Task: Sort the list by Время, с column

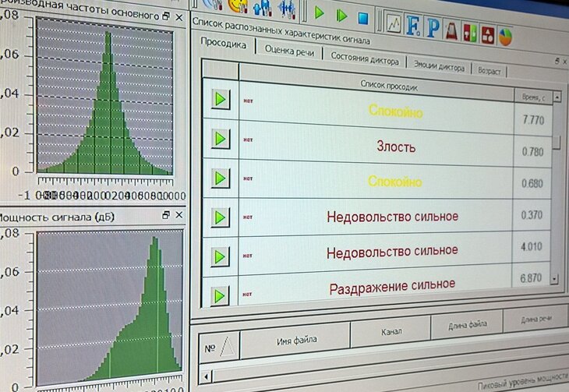Action: (532, 97)
